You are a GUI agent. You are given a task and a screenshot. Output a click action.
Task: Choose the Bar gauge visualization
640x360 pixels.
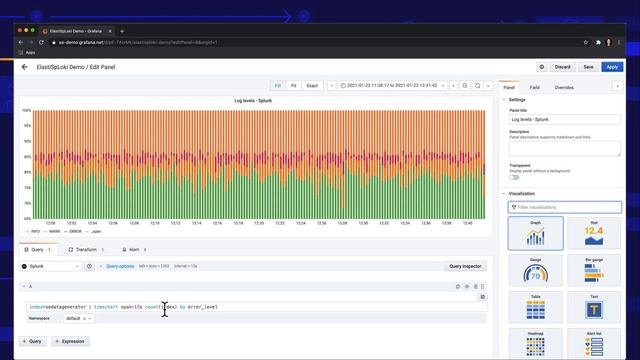point(594,270)
